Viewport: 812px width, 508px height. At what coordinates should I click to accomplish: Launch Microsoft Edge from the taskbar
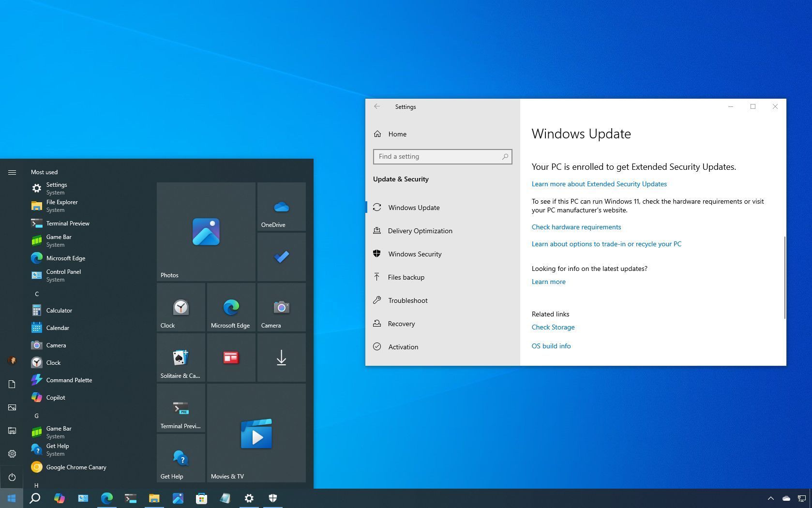(x=106, y=498)
